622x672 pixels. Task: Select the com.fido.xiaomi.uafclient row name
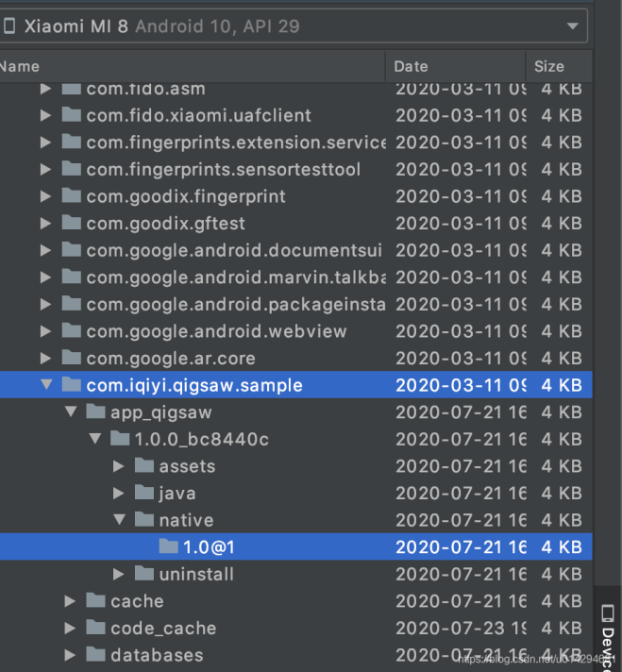point(198,116)
